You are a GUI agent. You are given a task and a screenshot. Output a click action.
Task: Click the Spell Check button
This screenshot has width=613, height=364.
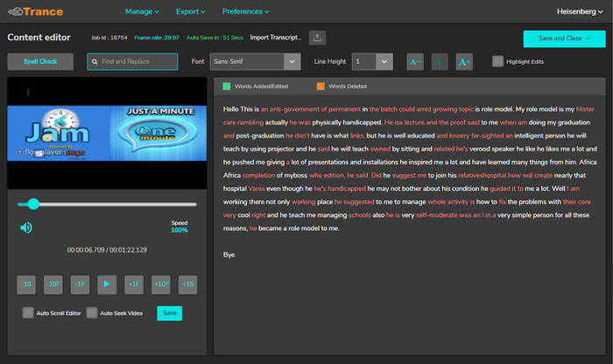tap(40, 62)
